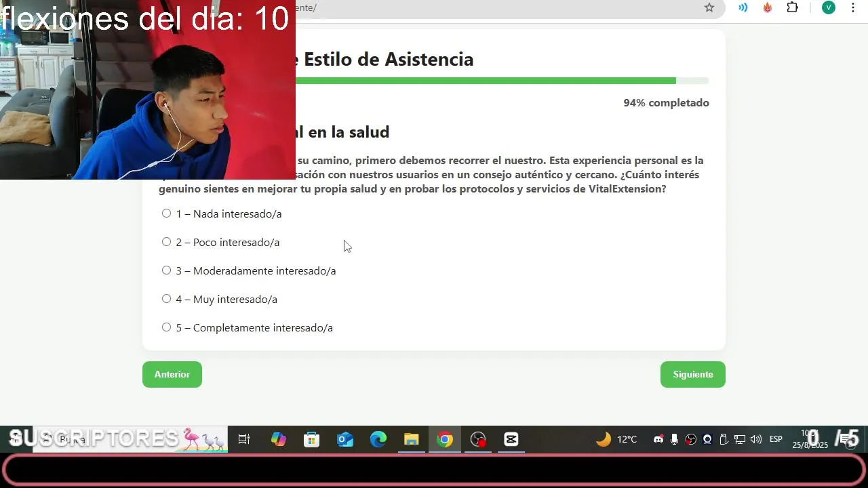Screen dimensions: 868x488
Task: Click the round white tray icon next to OBS
Action: (x=707, y=439)
